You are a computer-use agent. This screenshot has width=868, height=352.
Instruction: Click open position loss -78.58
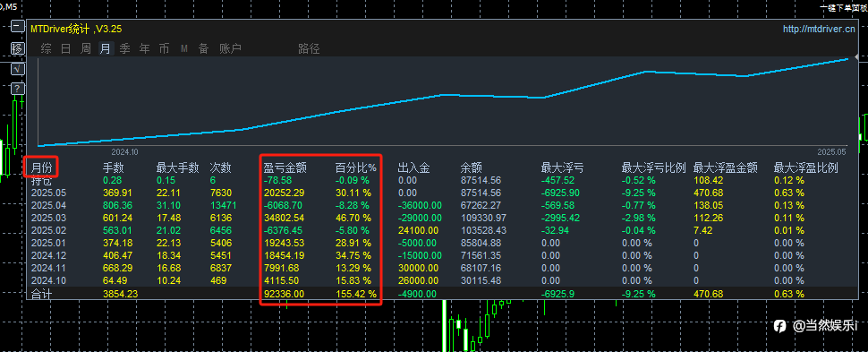pos(277,181)
